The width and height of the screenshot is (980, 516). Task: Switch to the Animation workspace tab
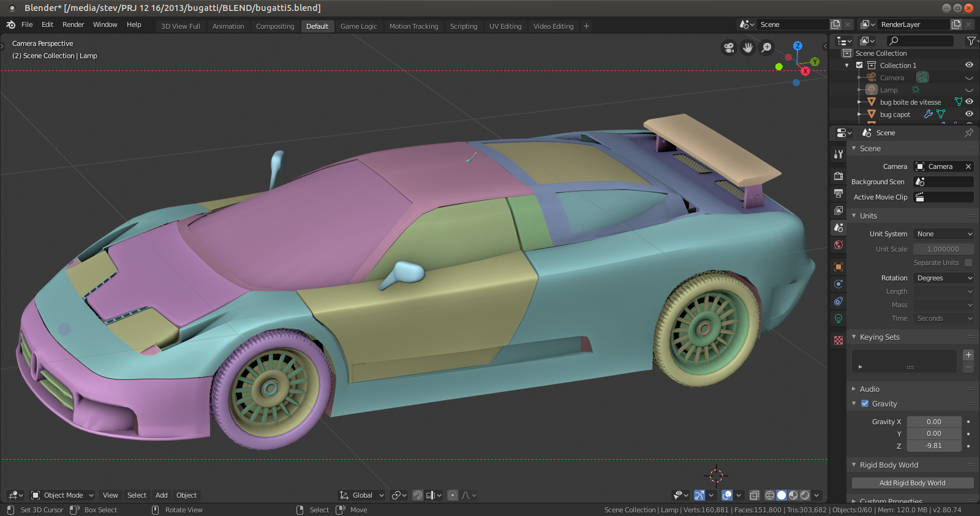point(228,26)
